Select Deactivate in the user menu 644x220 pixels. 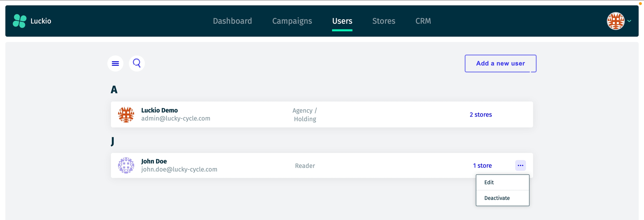497,198
